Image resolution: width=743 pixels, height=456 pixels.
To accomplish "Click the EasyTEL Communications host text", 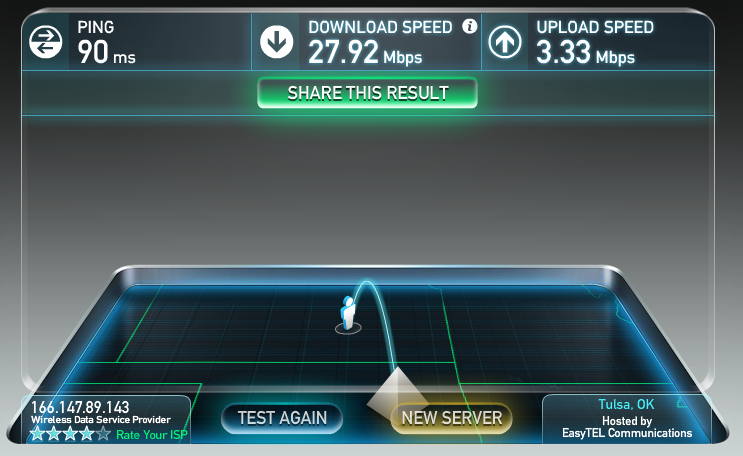I will click(x=627, y=433).
